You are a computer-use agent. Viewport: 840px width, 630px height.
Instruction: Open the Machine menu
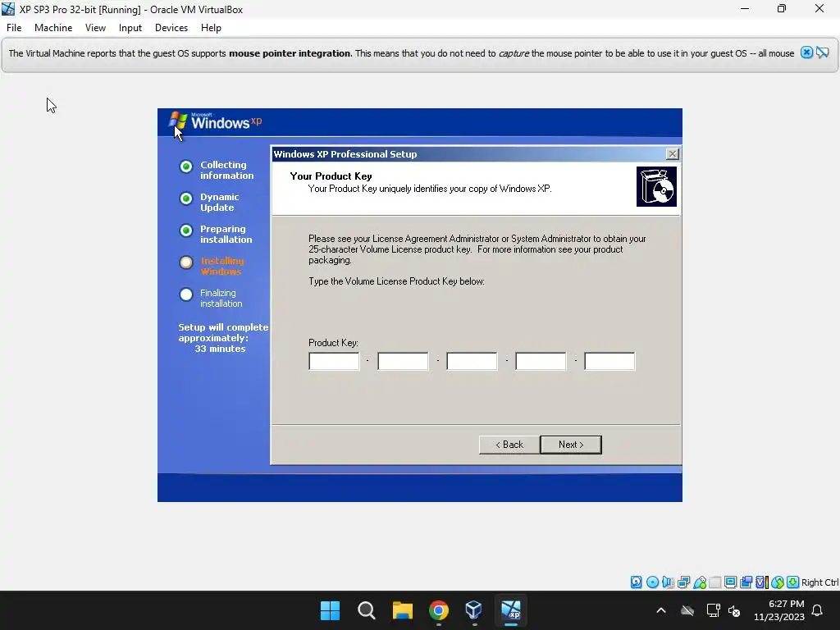pos(53,28)
